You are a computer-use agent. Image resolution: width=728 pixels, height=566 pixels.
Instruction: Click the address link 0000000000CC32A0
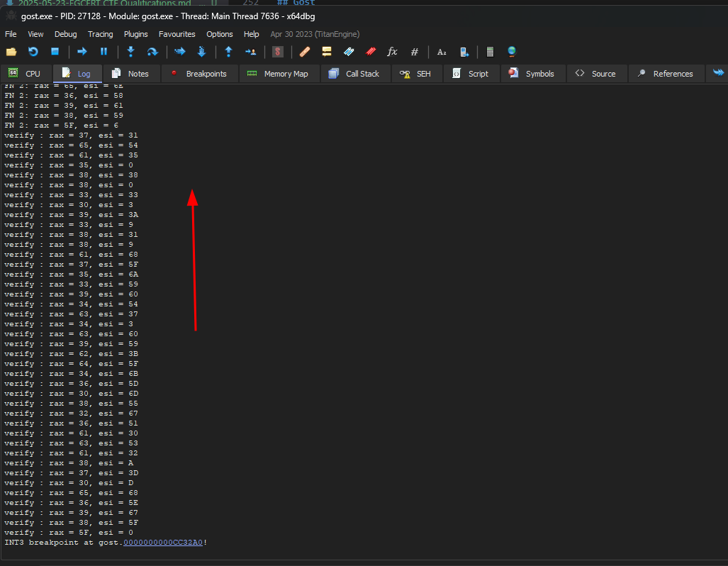tap(163, 543)
